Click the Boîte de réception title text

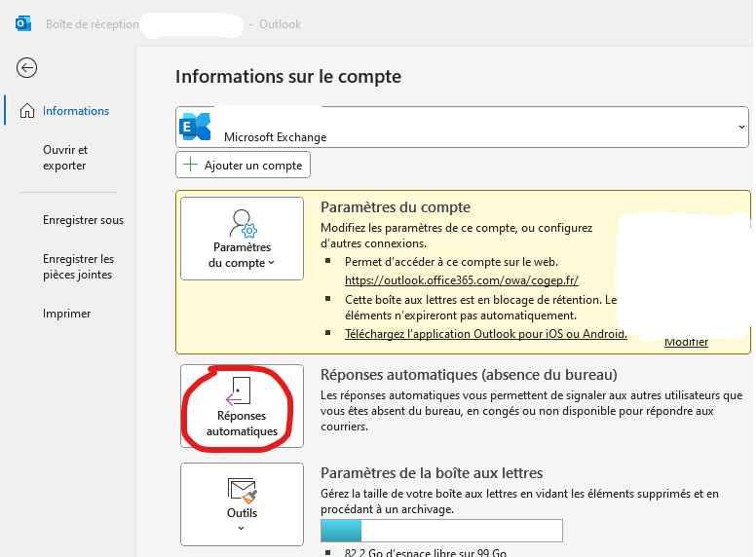pos(93,24)
